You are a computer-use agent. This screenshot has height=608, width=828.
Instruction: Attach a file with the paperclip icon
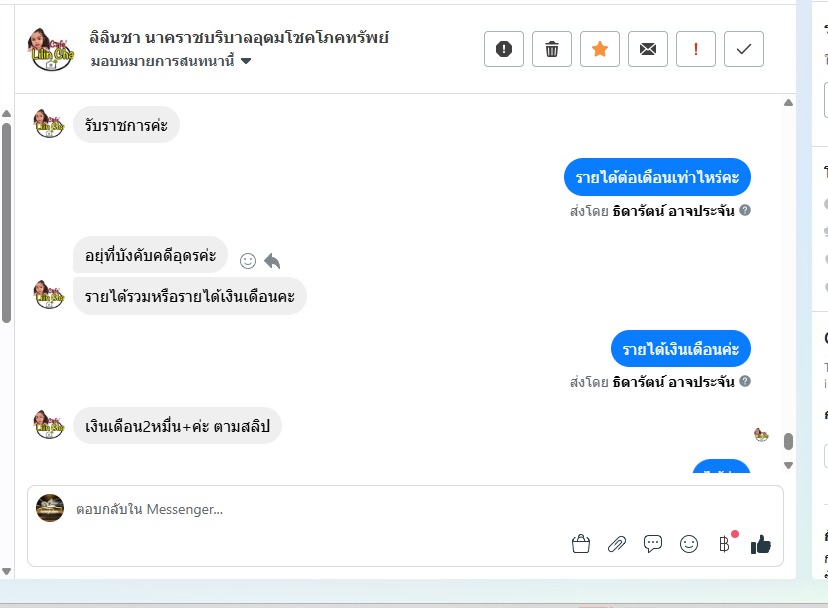click(x=617, y=544)
